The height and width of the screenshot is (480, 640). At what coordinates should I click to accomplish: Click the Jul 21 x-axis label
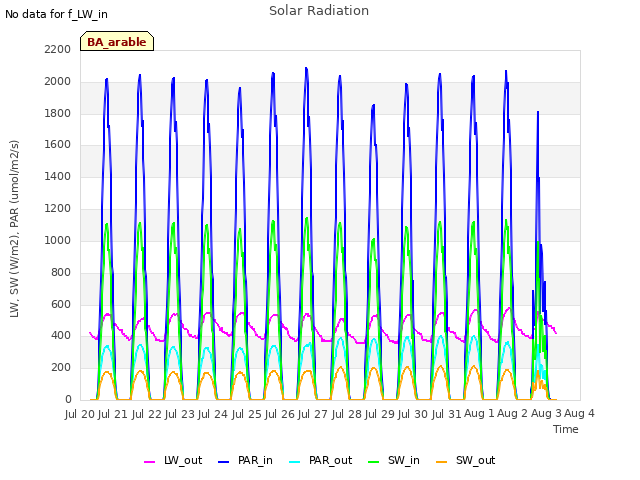coord(113,414)
